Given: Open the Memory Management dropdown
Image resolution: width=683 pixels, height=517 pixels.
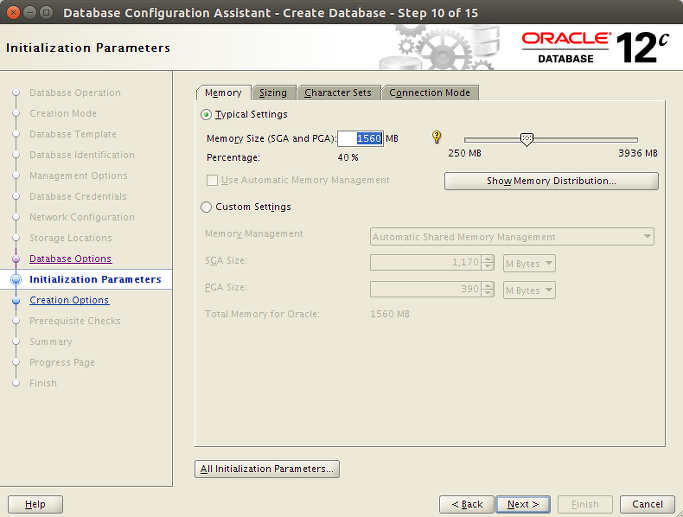Looking at the screenshot, I should click(512, 237).
